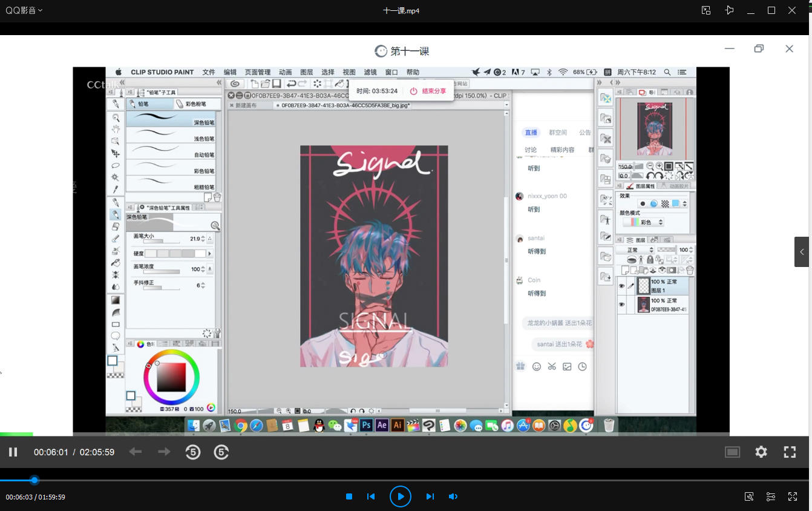Screen dimensions: 812x511
Task: Toggle player fullscreen icon beside the gear
Action: 790,452
